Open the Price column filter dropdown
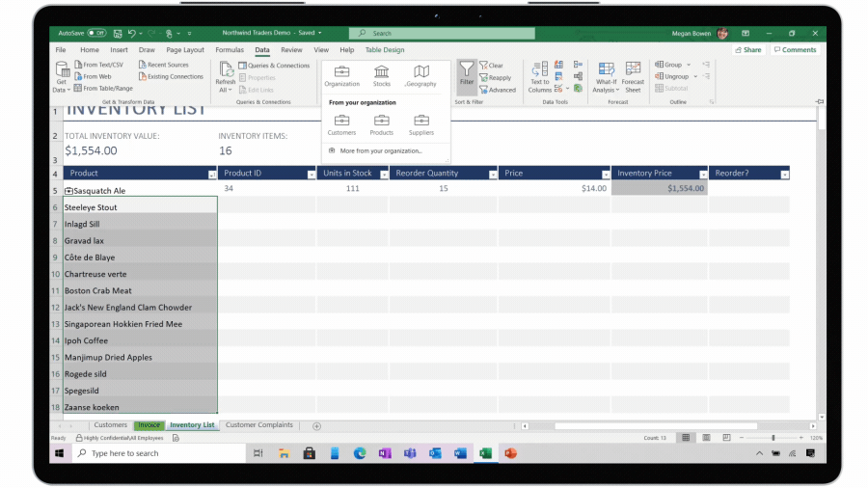Image resolution: width=868 pixels, height=488 pixels. point(604,175)
